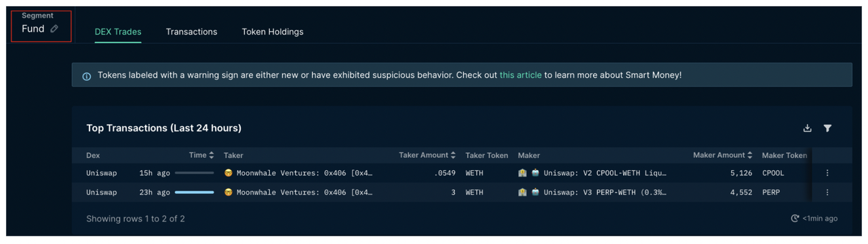Select the DEX Trades tab
The height and width of the screenshot is (244, 868).
(118, 32)
